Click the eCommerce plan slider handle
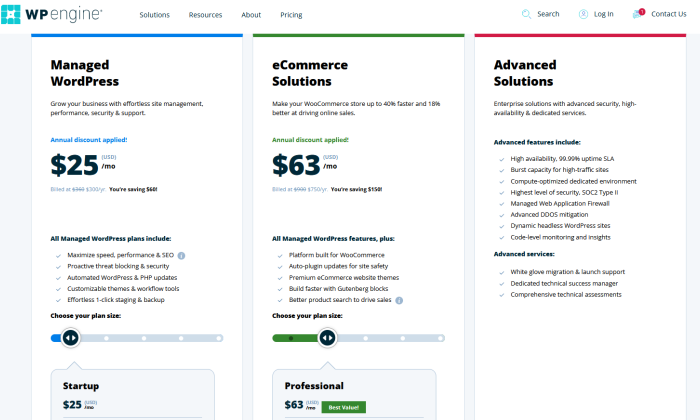This screenshot has width=700, height=420. click(x=327, y=338)
